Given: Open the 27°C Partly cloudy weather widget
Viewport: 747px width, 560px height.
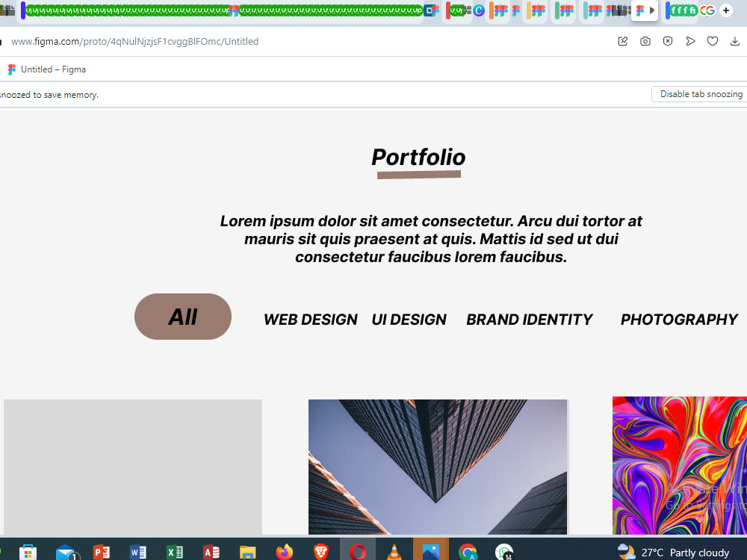Looking at the screenshot, I should 673,553.
